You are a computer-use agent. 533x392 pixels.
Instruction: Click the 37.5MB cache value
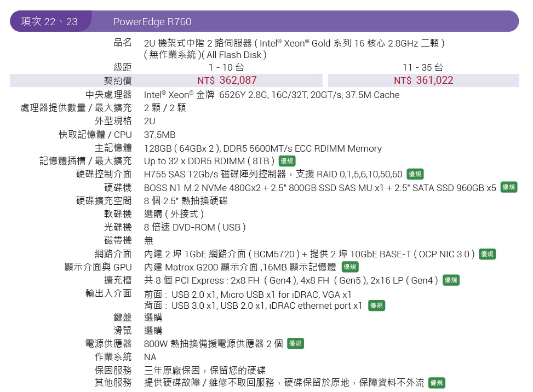pos(160,135)
